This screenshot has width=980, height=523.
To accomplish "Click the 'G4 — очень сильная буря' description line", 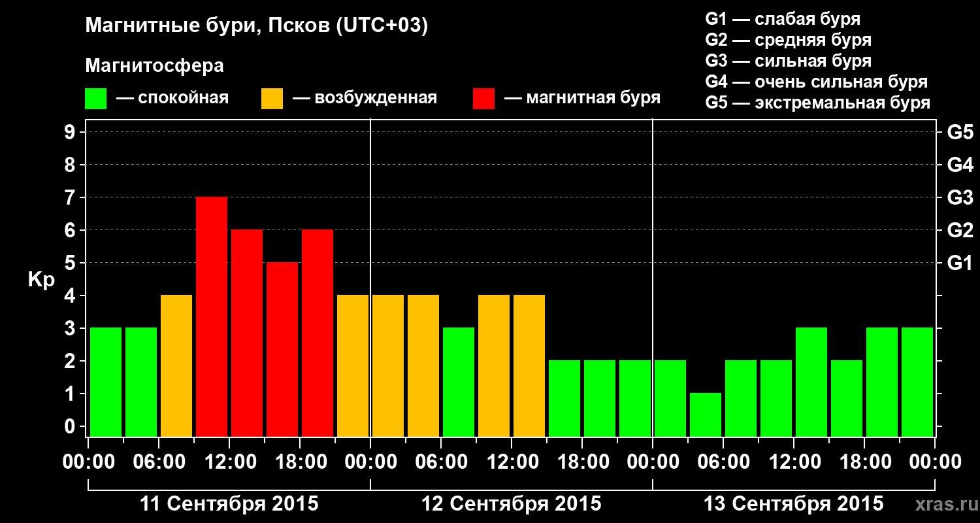I will 816,82.
